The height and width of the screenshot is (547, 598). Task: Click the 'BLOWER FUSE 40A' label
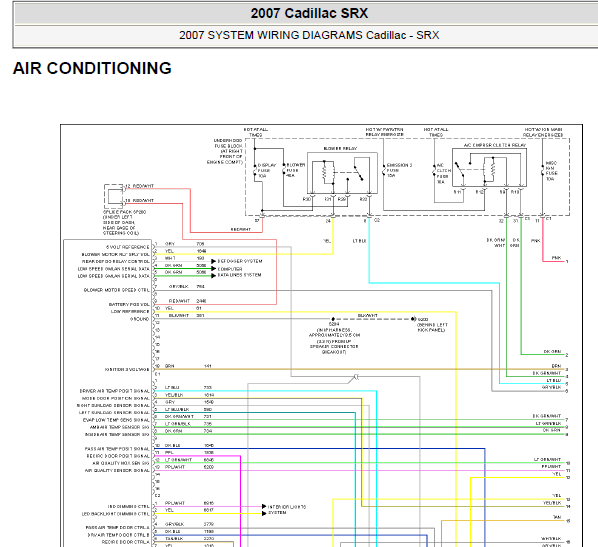tap(295, 170)
